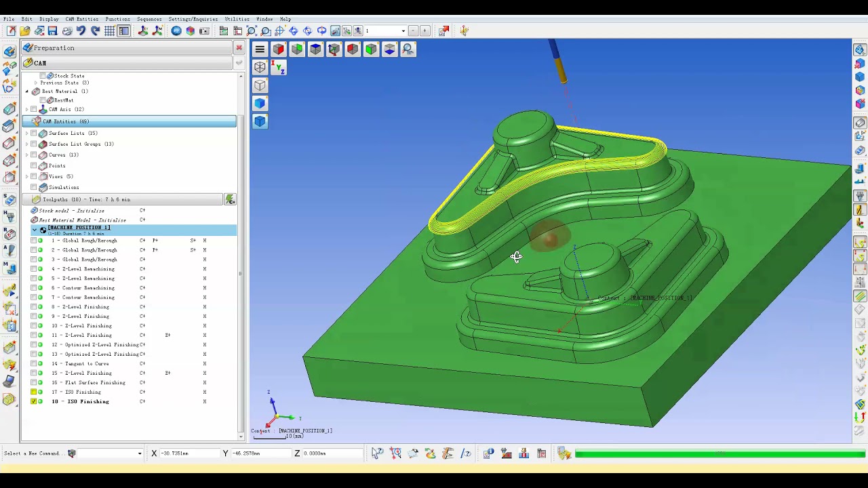
Task: Click the Print icon in toolbar
Action: 67,30
